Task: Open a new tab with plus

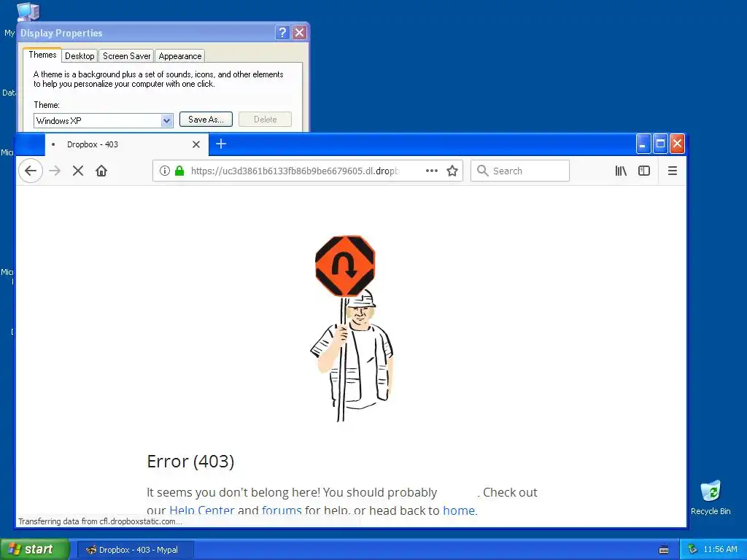Action: pyautogui.click(x=221, y=144)
